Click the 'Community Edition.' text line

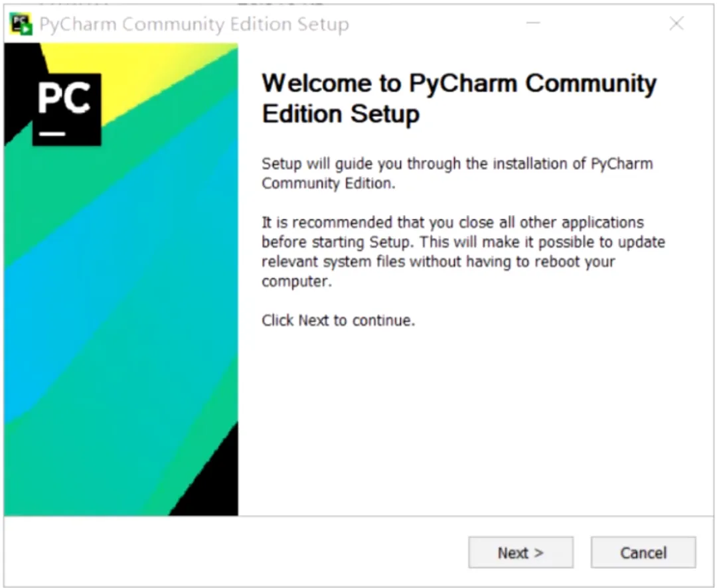pyautogui.click(x=329, y=183)
